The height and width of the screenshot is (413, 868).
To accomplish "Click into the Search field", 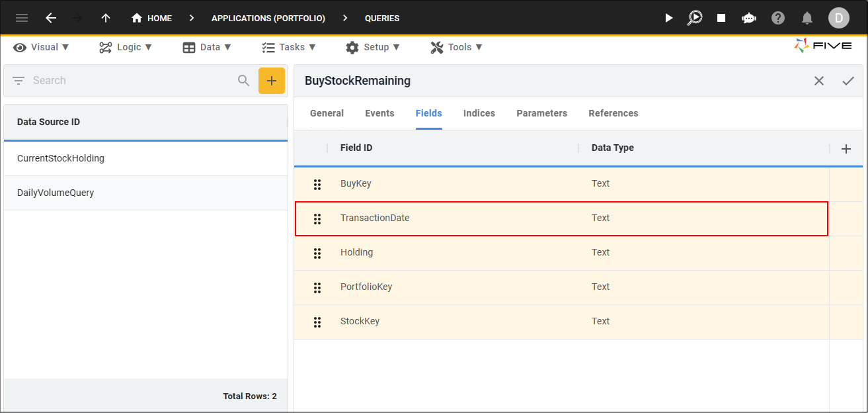I will point(132,81).
